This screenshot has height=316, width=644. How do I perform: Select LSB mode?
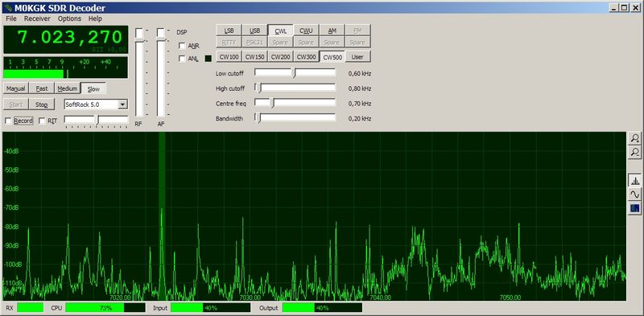click(x=229, y=31)
